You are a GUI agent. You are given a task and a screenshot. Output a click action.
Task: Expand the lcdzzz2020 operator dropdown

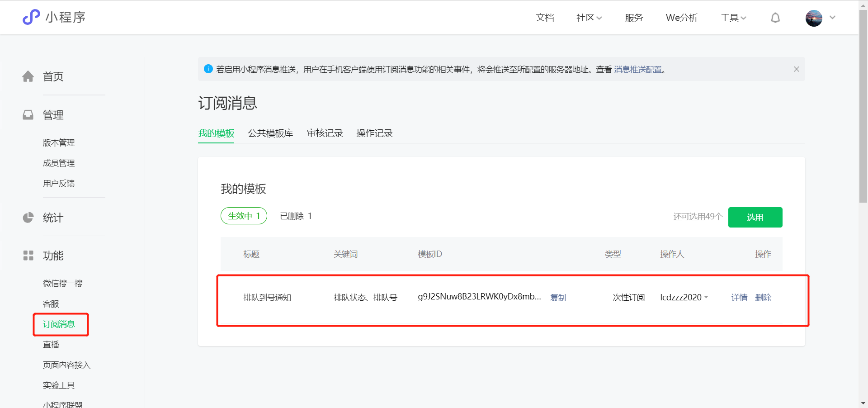click(684, 297)
